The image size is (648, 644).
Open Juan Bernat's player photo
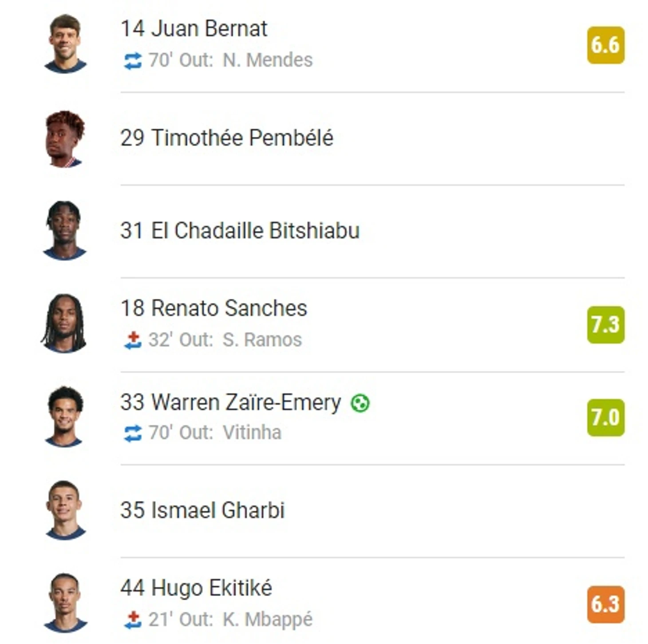click(65, 43)
